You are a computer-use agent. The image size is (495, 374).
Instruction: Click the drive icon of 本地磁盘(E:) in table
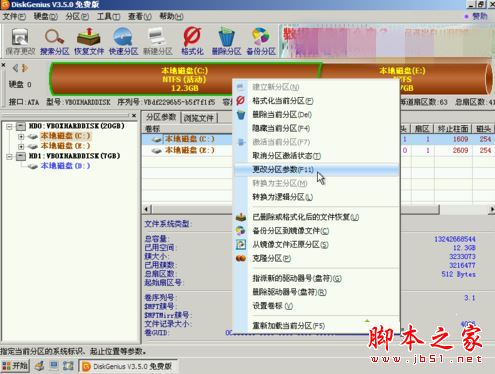(157, 151)
